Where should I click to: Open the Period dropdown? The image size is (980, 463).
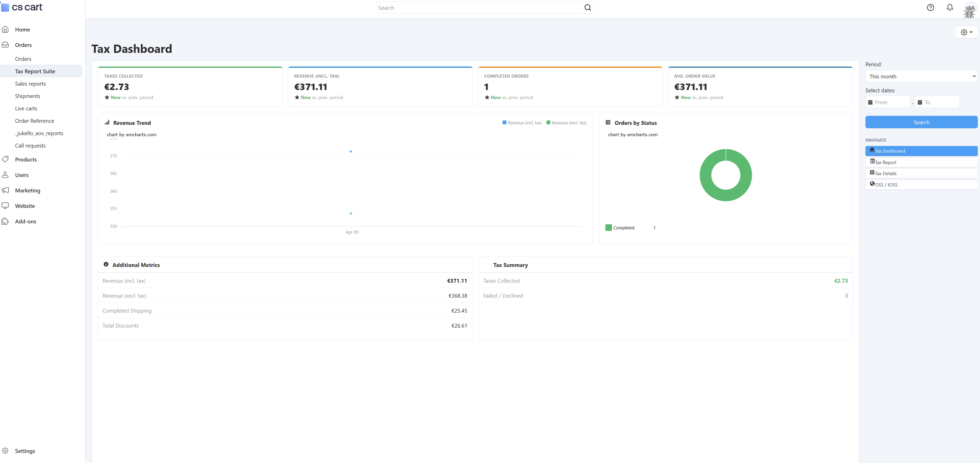tap(921, 76)
